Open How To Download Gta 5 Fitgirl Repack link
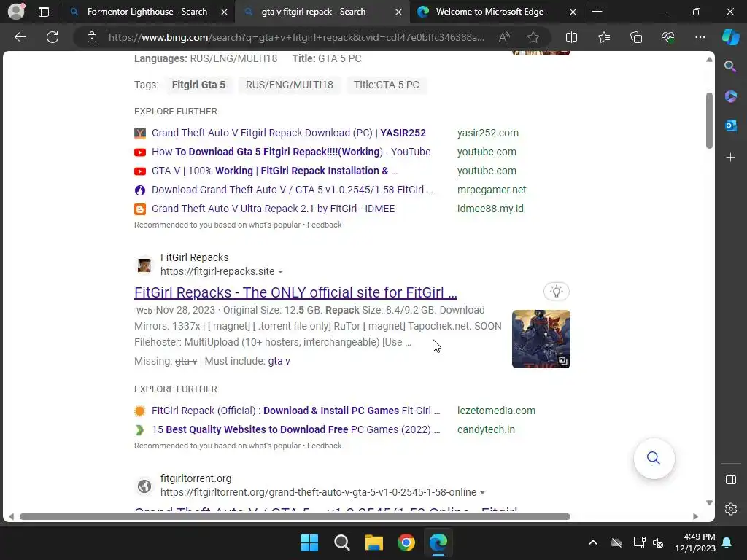Screen dimensions: 747x560 point(291,152)
